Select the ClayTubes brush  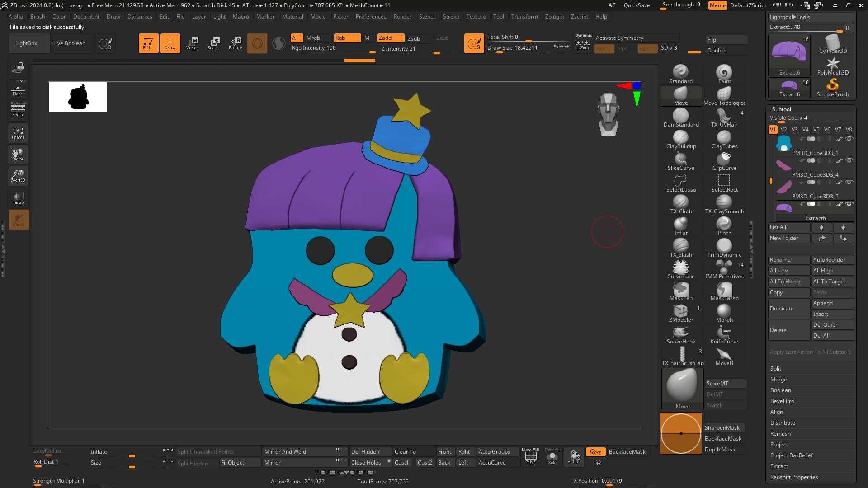click(724, 140)
